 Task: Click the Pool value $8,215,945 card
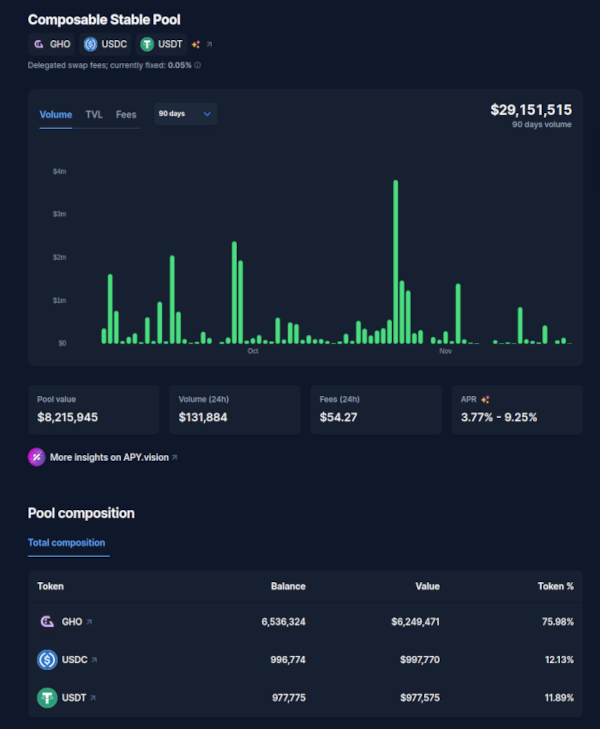pyautogui.click(x=94, y=410)
